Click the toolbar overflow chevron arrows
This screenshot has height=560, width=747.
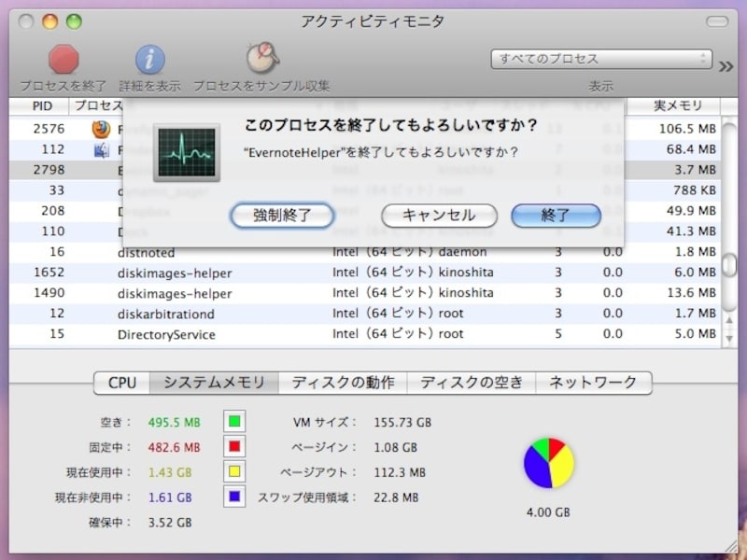[x=726, y=64]
